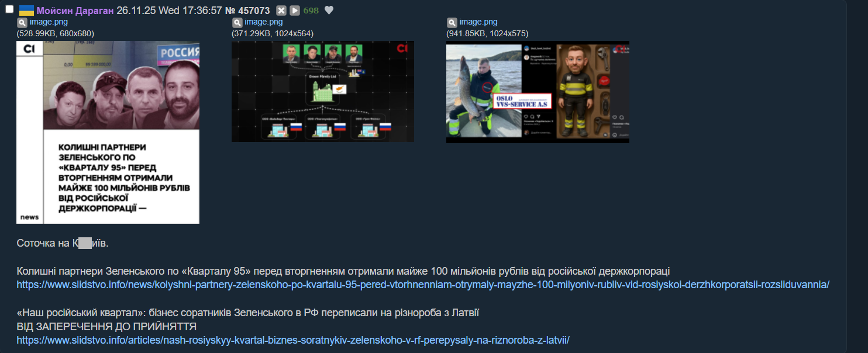This screenshot has height=353, width=868.
Task: Reveal the censored word in 'Соточка на' text
Action: click(x=85, y=243)
